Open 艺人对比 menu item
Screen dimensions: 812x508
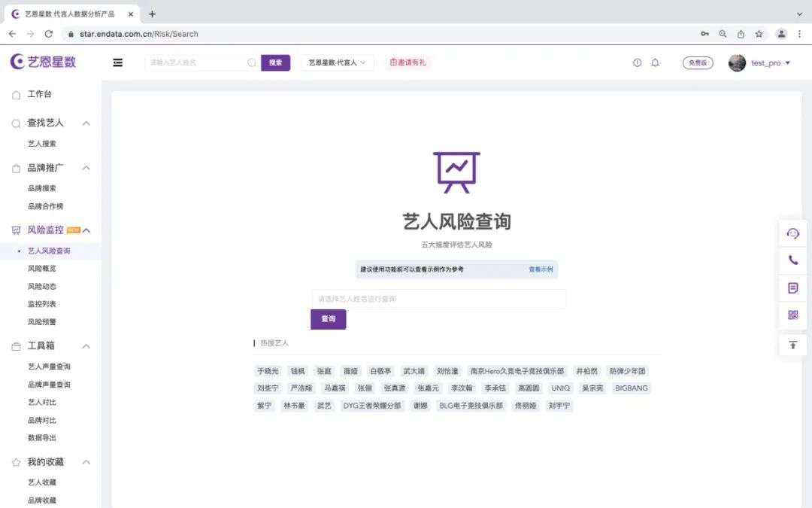[x=42, y=402]
